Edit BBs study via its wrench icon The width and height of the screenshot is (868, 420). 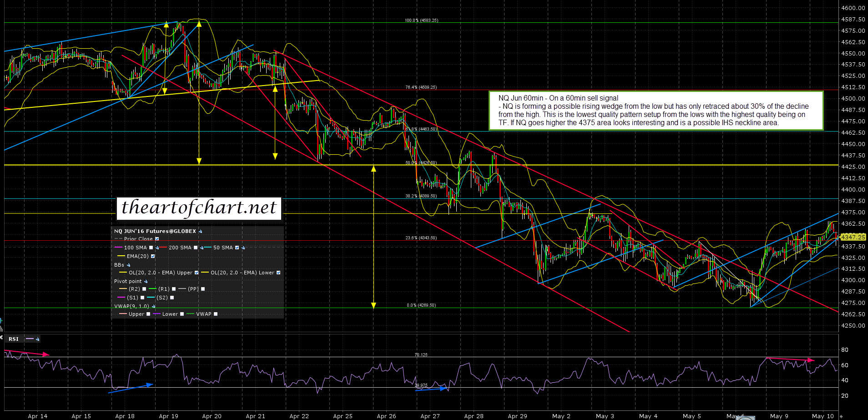click(128, 265)
